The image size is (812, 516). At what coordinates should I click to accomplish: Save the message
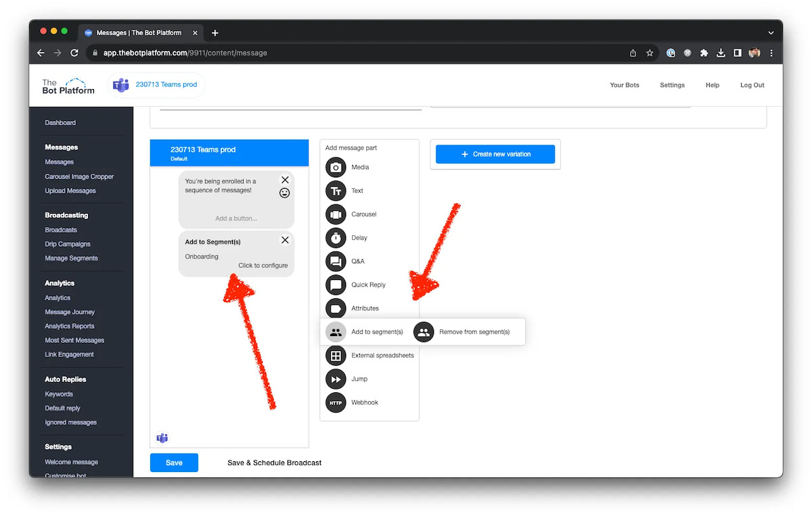174,463
